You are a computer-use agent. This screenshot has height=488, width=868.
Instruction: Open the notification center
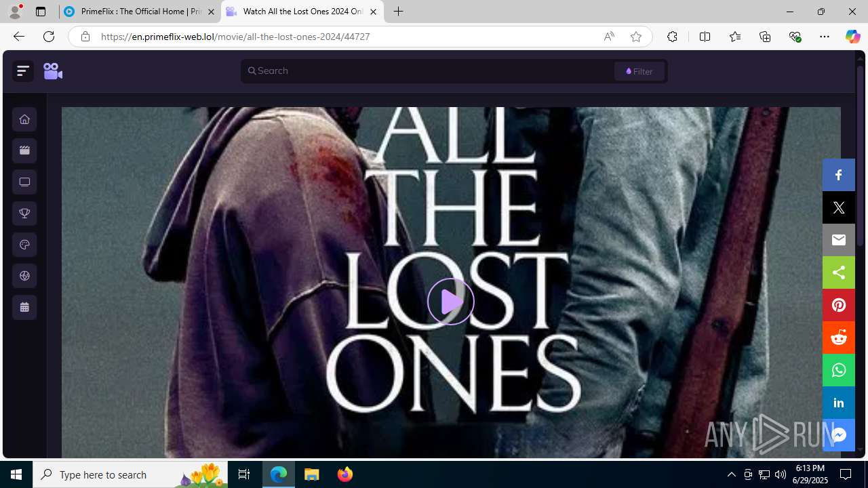pos(846,474)
